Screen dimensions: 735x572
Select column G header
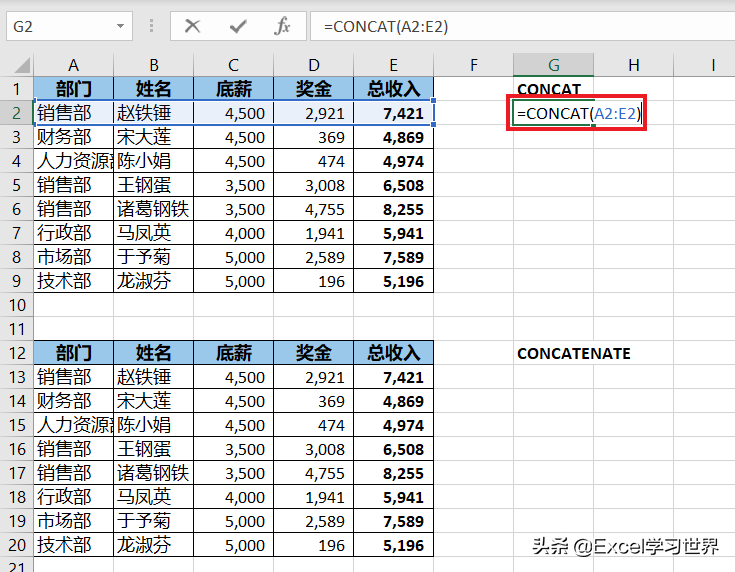(554, 65)
